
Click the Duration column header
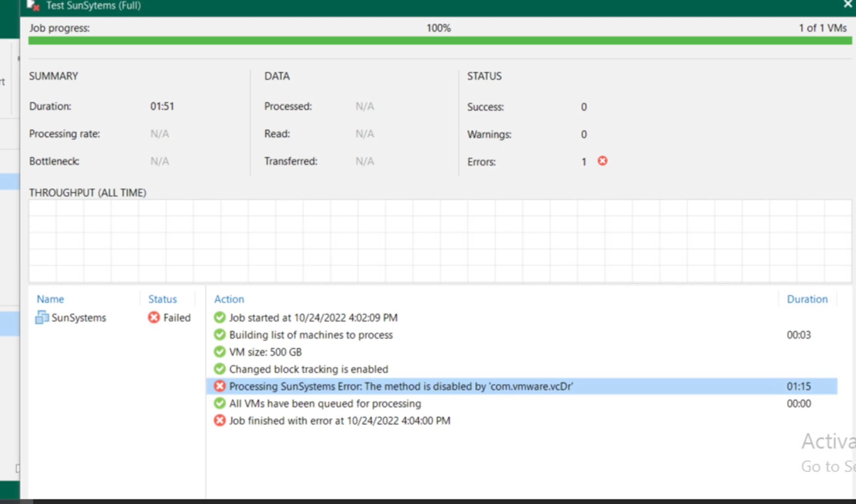[807, 299]
